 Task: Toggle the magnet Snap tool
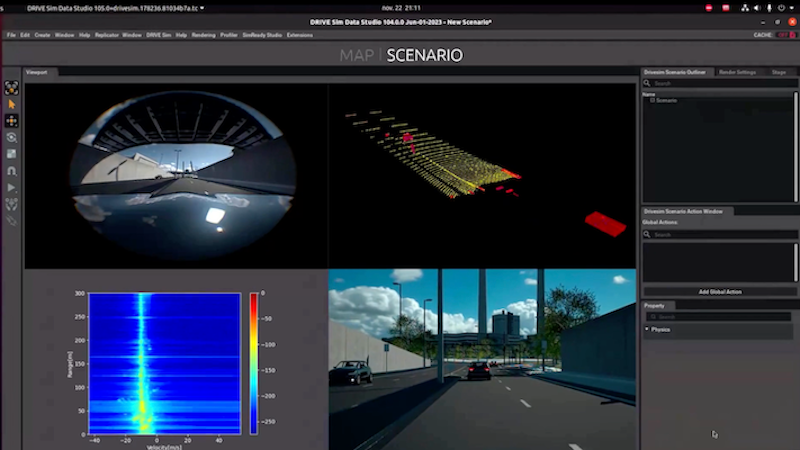pyautogui.click(x=11, y=171)
